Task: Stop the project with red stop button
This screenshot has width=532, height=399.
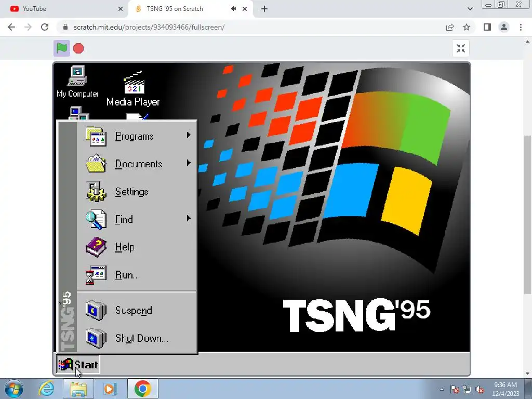Action: pos(78,48)
